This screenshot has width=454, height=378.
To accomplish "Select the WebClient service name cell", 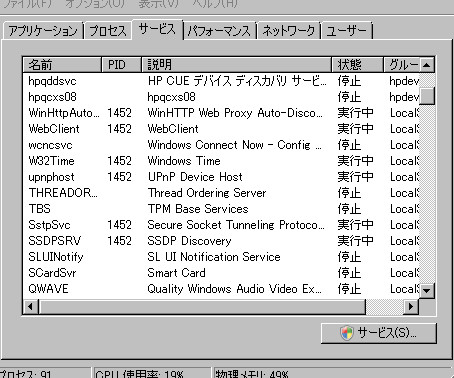I will click(x=54, y=129).
